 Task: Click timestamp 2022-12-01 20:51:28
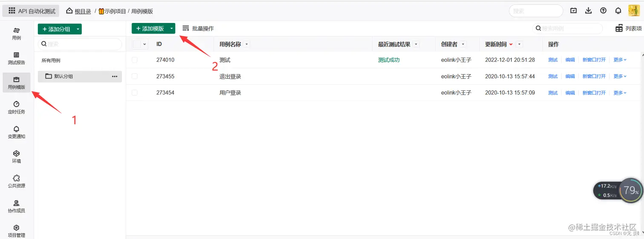click(x=510, y=60)
